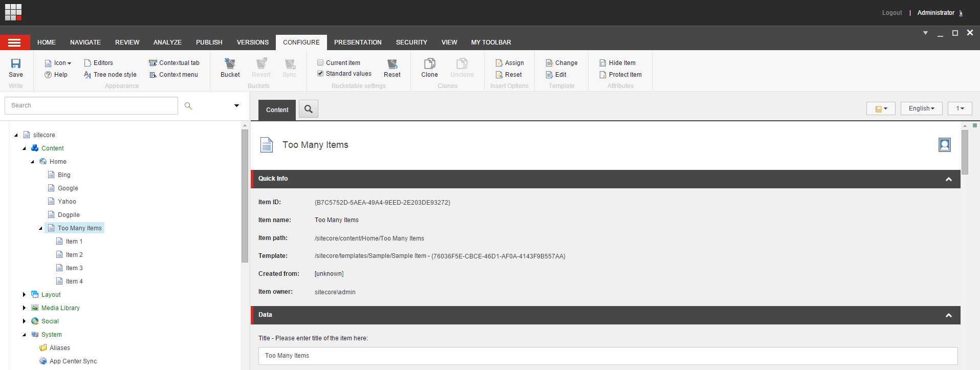Collapse the Quick Info section
Screen dimensions: 980x370
(948, 179)
